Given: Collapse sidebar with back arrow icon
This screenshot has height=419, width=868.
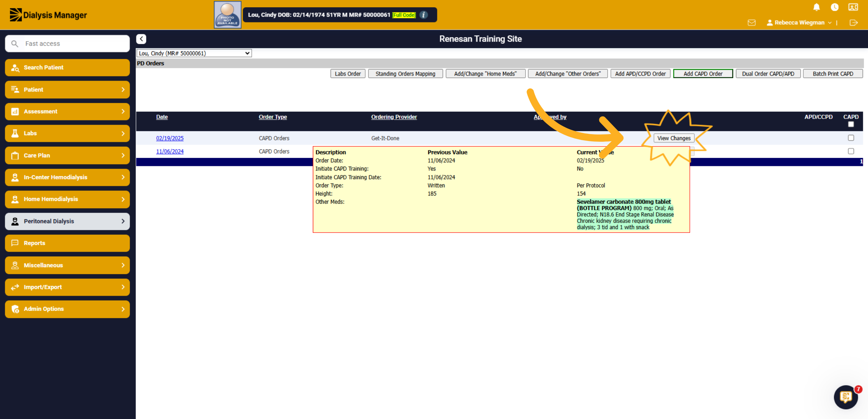Looking at the screenshot, I should 141,39.
